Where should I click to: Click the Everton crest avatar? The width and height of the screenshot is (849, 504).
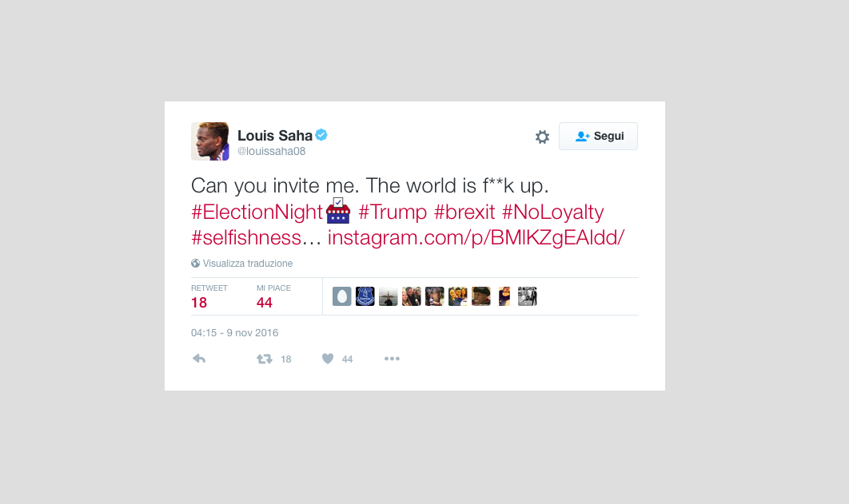(365, 296)
